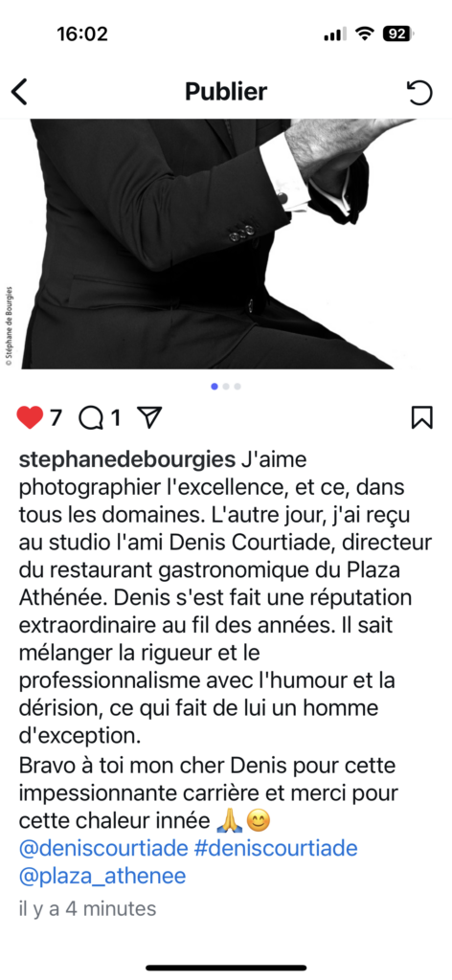Tap the like count number 7
The height and width of the screenshot is (980, 452).
pyautogui.click(x=56, y=418)
